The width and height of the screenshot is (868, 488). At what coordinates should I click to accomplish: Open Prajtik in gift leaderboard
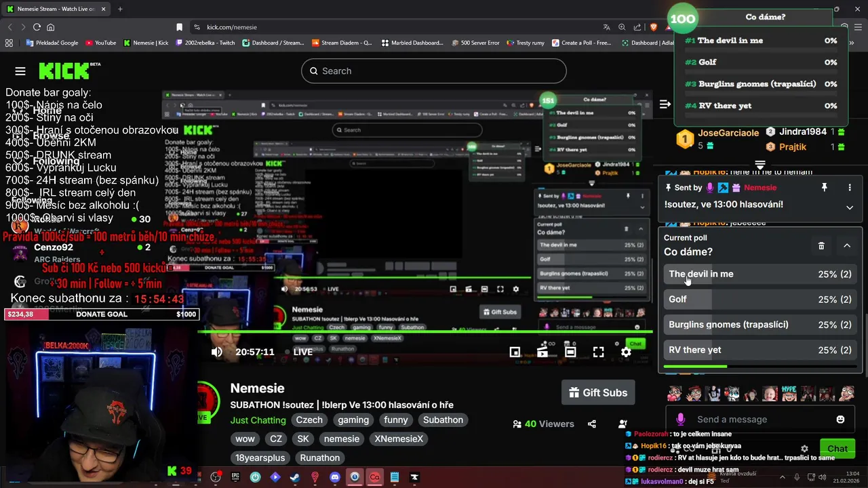pyautogui.click(x=793, y=146)
